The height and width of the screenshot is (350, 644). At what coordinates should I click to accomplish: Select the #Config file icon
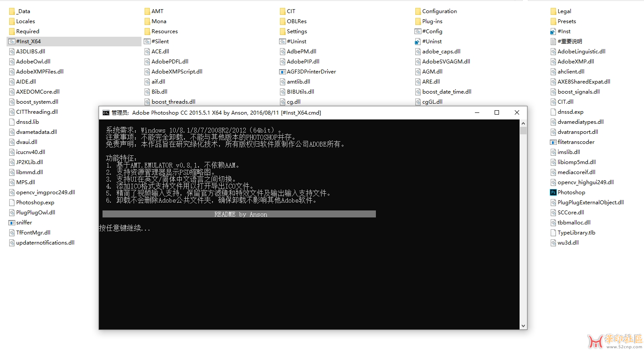[x=418, y=31]
